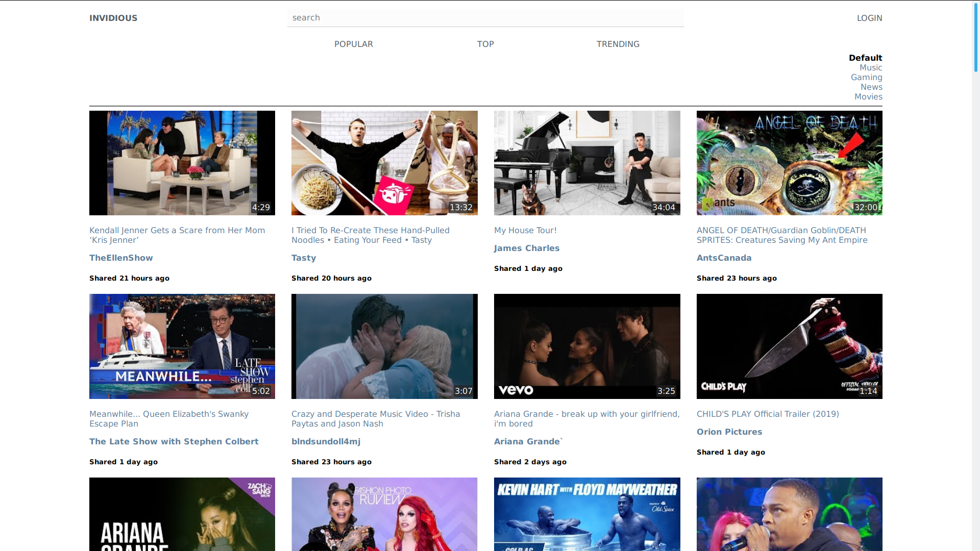Select the News trending category
This screenshot has width=980, height=551.
(x=871, y=87)
